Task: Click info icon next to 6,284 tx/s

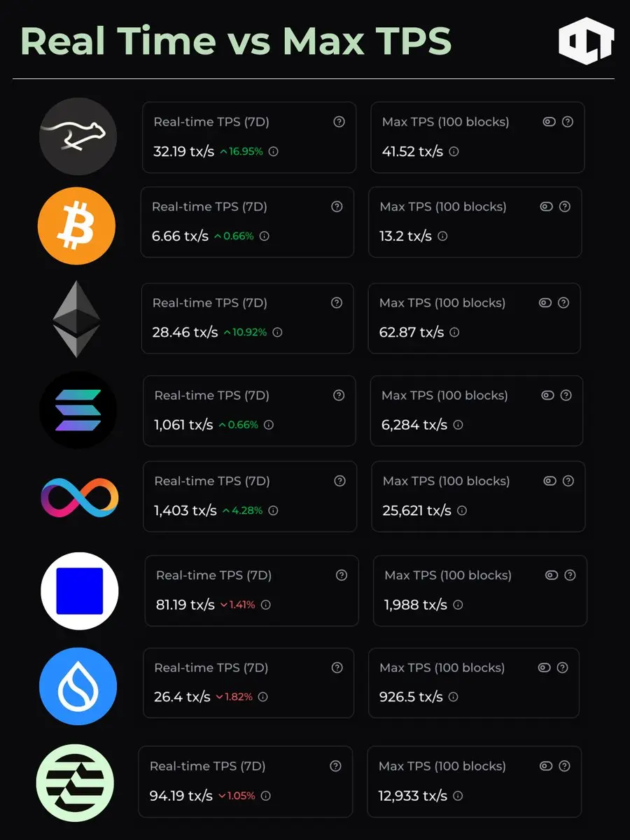Action: [458, 425]
